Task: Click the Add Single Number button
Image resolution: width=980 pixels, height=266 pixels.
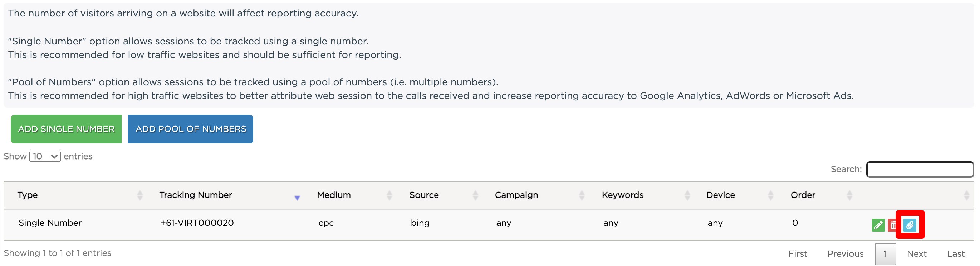Action: (66, 129)
